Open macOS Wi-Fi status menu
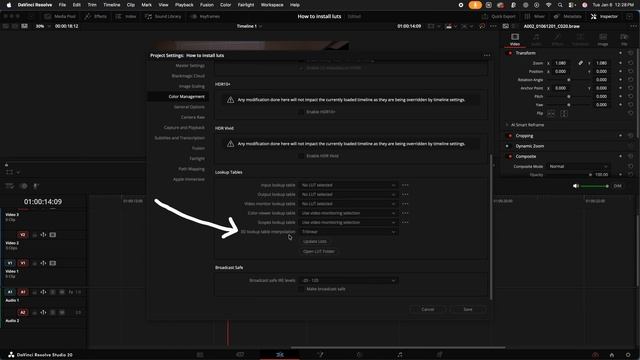 549,5
